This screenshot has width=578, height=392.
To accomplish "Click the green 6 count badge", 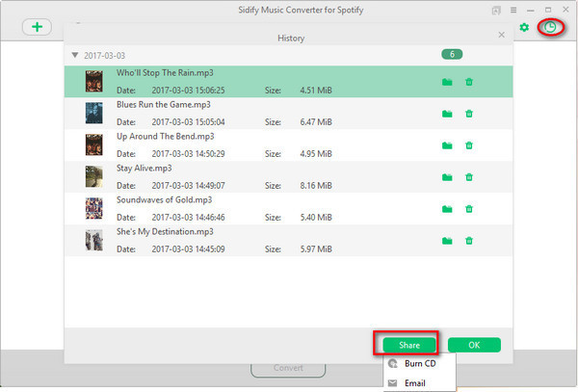I will tap(452, 55).
